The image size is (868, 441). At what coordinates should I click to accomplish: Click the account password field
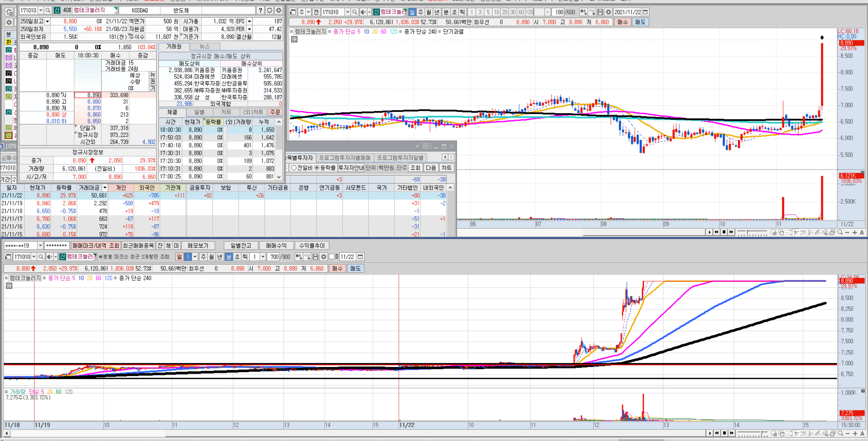56,246
